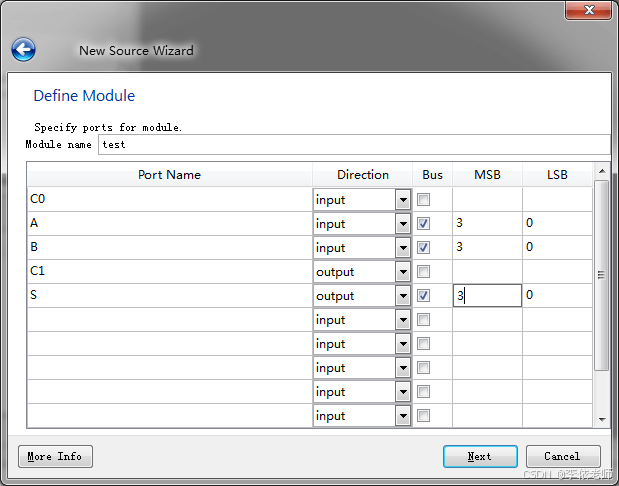
Task: Check Bus box in first empty row
Action: (x=423, y=319)
